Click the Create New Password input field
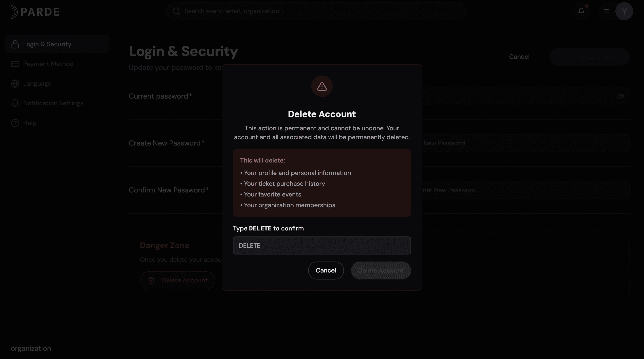Screen dimensions: 644x359 click(x=525, y=143)
